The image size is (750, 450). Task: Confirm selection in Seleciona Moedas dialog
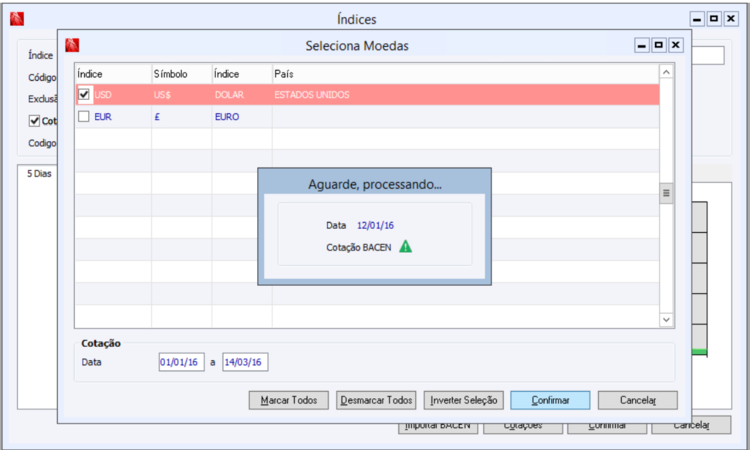[551, 400]
